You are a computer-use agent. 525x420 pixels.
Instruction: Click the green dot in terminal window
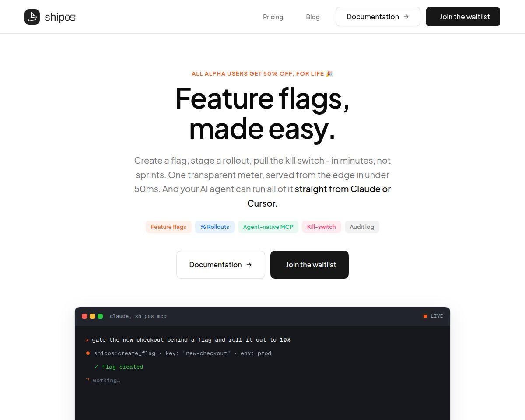pos(100,316)
